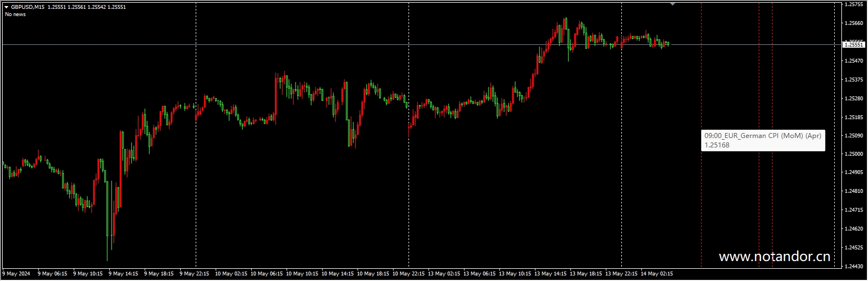Click the "9 May 14:15" time label

pyautogui.click(x=125, y=274)
